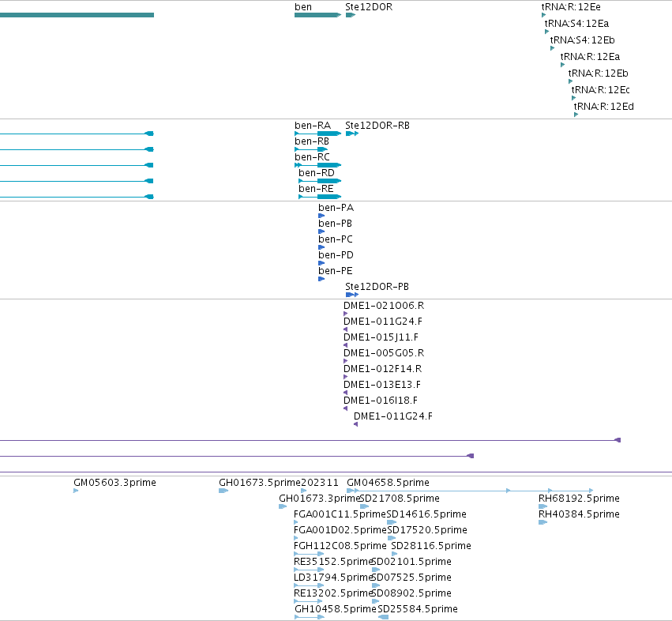Open SD17520.5prime EST label

(x=427, y=530)
